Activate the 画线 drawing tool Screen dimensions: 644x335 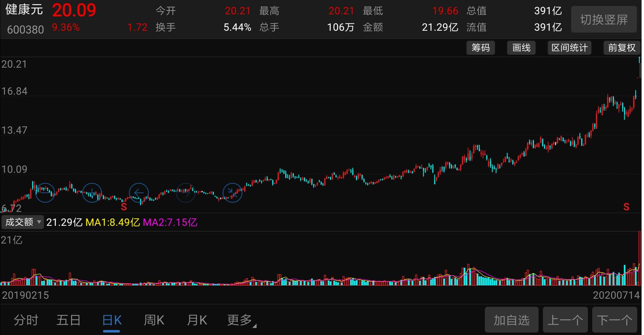[521, 48]
